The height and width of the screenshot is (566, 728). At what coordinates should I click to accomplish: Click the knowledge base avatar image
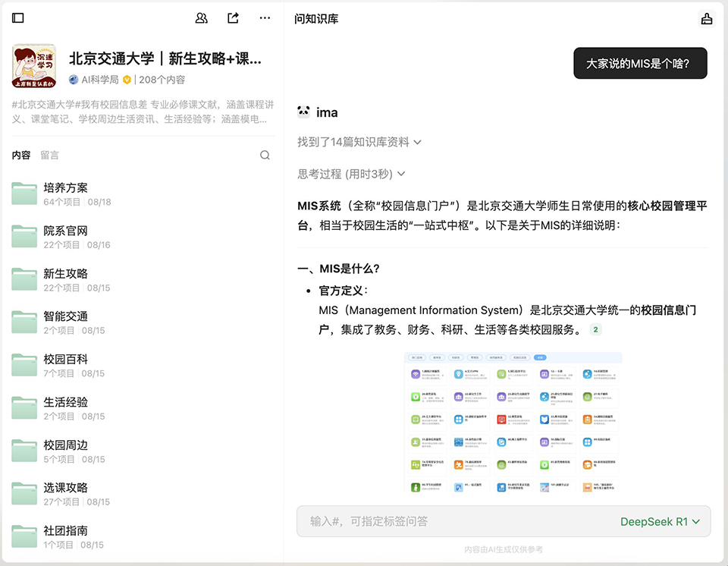[x=34, y=66]
